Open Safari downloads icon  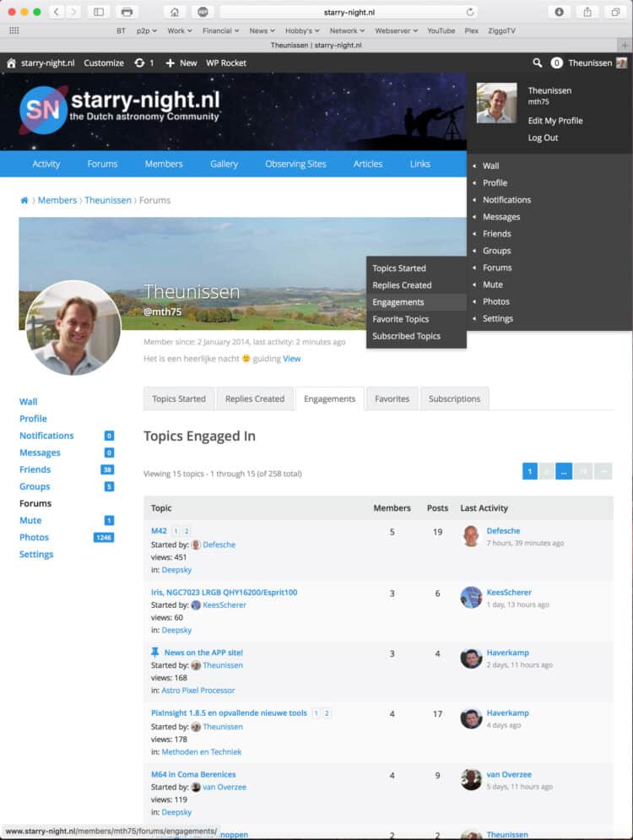tap(559, 12)
